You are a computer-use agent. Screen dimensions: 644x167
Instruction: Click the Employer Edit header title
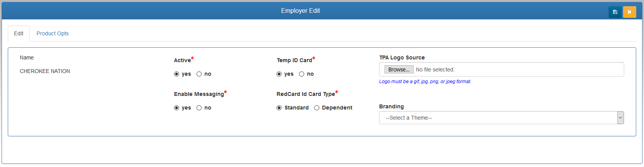point(300,10)
